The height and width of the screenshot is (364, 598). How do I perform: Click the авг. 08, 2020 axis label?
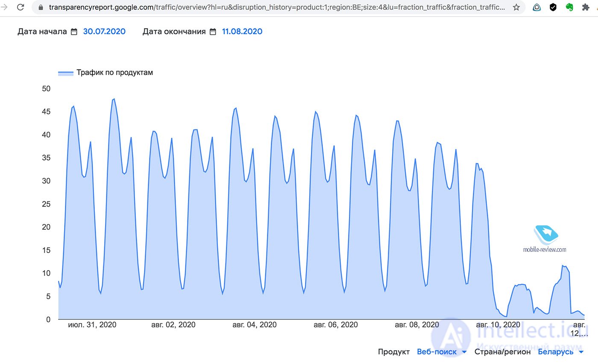[417, 325]
